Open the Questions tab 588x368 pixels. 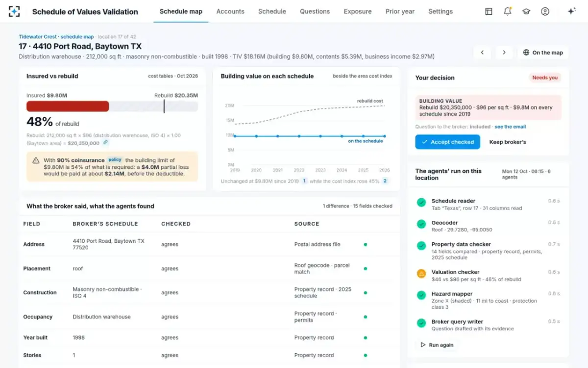pyautogui.click(x=315, y=11)
